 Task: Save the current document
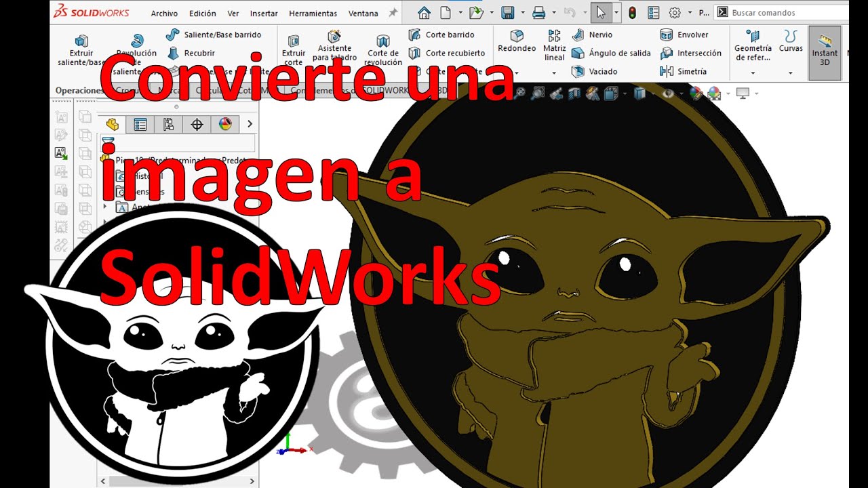point(507,12)
